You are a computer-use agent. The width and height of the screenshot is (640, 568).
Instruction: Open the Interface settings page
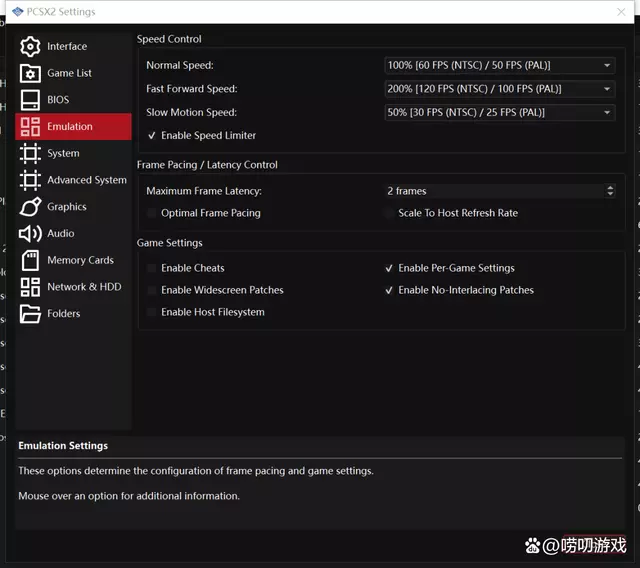pos(73,47)
